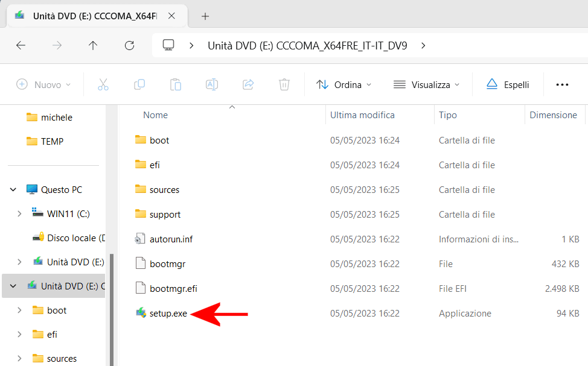Select the Unità DVD (E:) CCCOMA_X64F tab
This screenshot has width=588, height=366.
coord(95,16)
